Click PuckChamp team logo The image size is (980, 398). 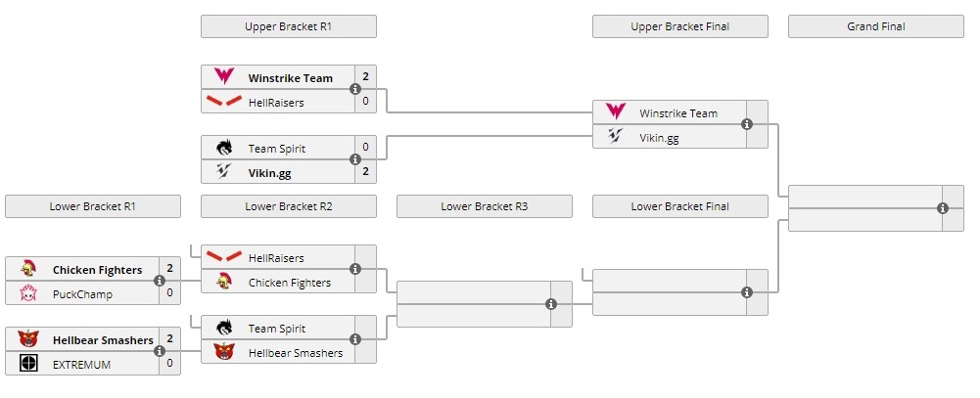tap(28, 292)
